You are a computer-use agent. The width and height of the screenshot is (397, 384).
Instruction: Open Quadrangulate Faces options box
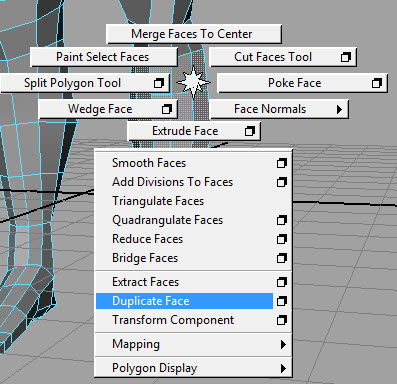point(282,220)
